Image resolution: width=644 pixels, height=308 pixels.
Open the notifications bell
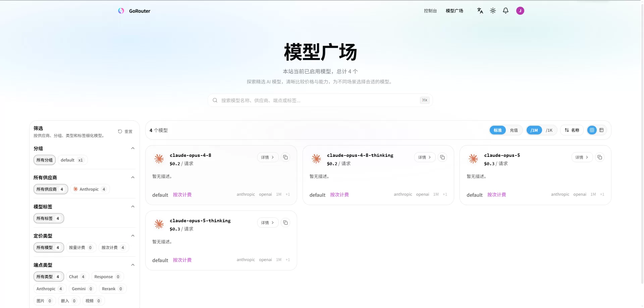tap(505, 11)
